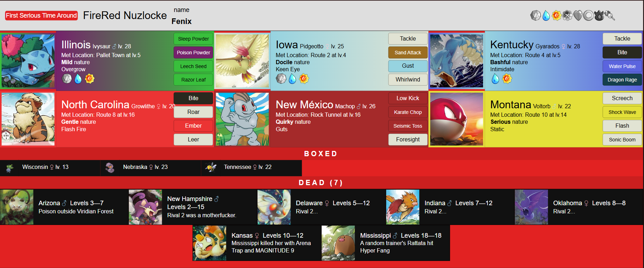The height and width of the screenshot is (268, 644).
Task: Click the Thunder Badge in the header
Action: point(557,16)
